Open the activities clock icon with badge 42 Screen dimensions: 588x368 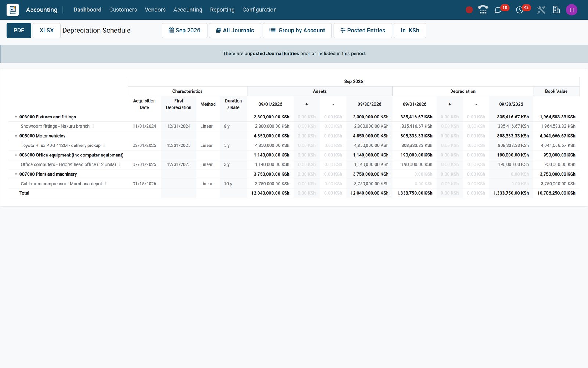point(519,10)
